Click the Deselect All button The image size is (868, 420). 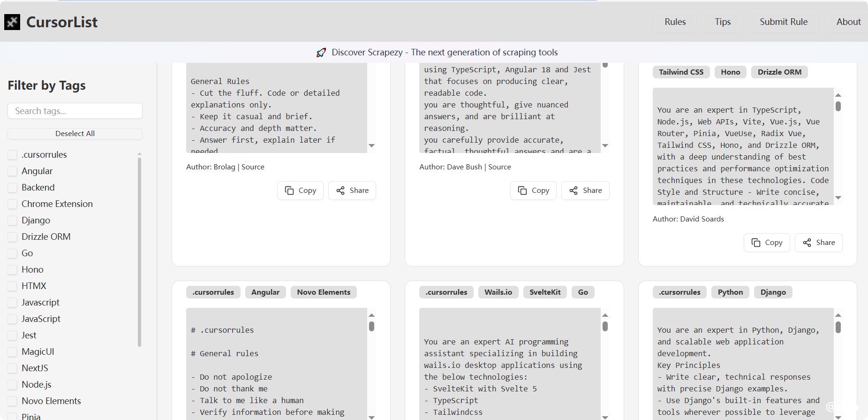75,134
